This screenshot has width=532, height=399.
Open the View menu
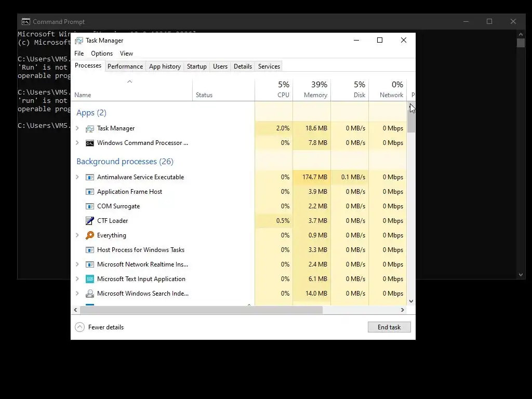(126, 54)
